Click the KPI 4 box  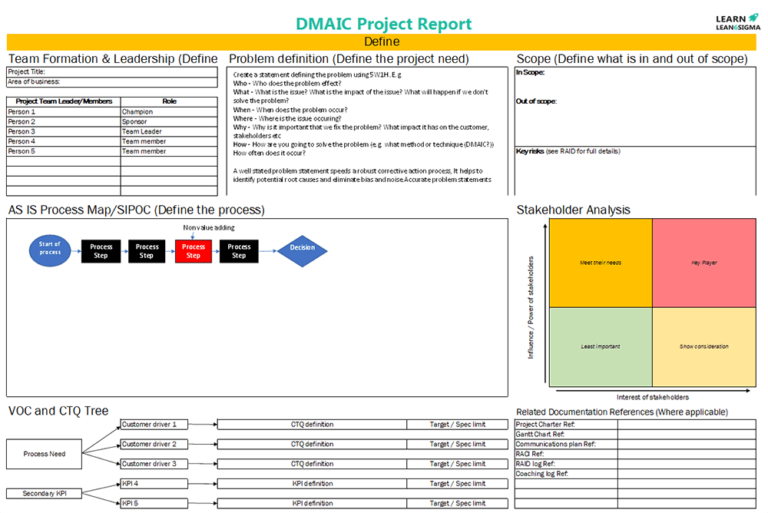[x=166, y=484]
